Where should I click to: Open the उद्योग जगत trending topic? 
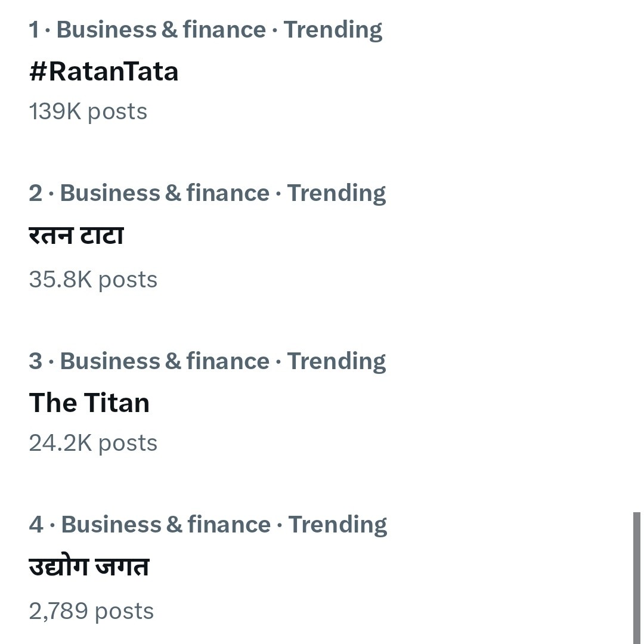(x=89, y=566)
